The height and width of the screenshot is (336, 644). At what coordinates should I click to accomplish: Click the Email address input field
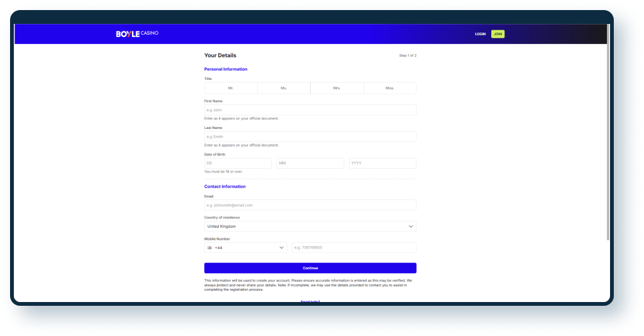(x=310, y=205)
